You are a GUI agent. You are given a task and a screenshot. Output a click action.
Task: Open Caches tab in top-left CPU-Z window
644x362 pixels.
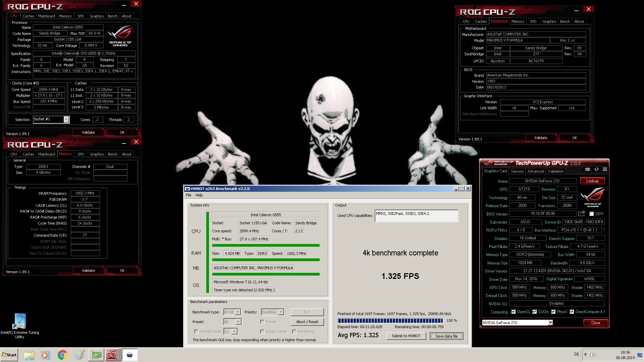point(28,16)
